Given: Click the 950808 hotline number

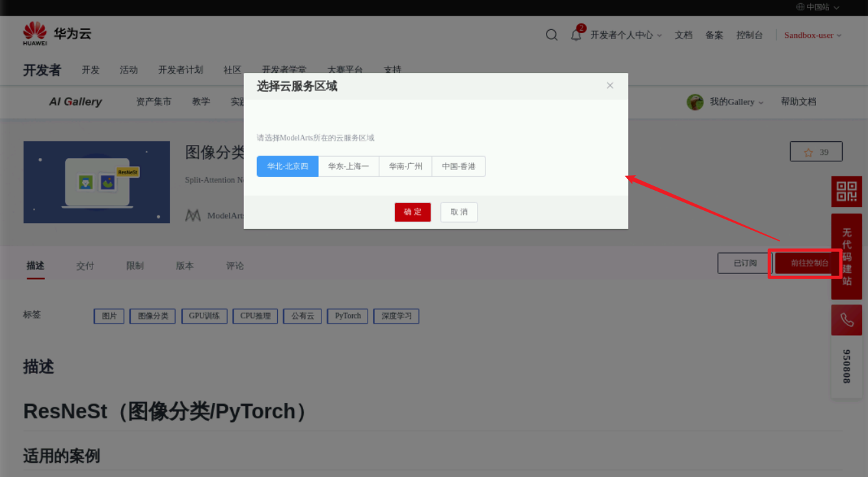Looking at the screenshot, I should pyautogui.click(x=847, y=366).
